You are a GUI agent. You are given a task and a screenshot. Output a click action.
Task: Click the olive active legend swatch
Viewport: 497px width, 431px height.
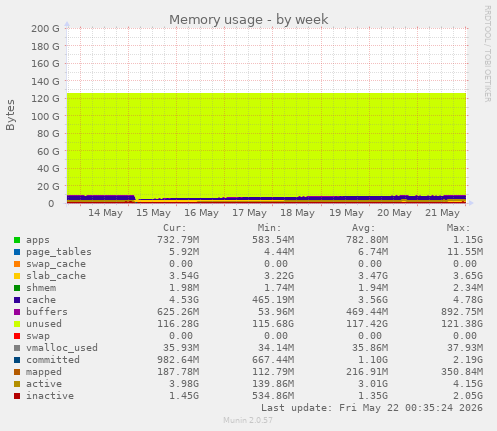coord(17,384)
